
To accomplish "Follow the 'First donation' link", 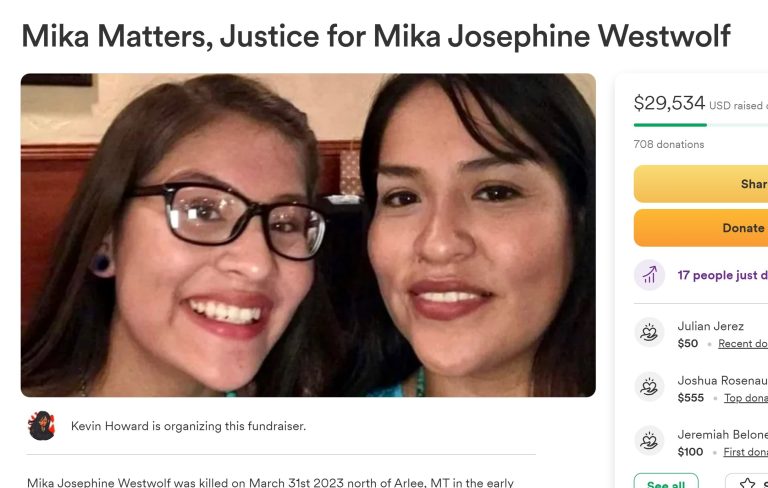I will (745, 452).
